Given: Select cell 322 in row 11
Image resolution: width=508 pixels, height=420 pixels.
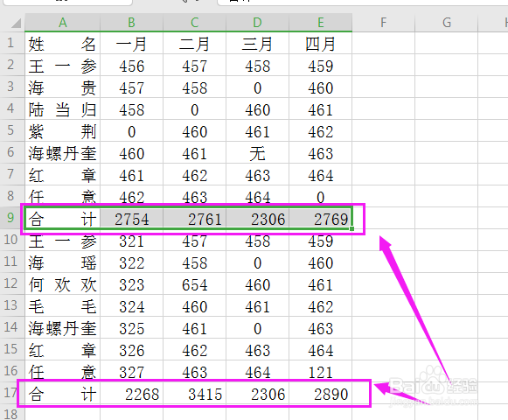Looking at the screenshot, I should (131, 262).
